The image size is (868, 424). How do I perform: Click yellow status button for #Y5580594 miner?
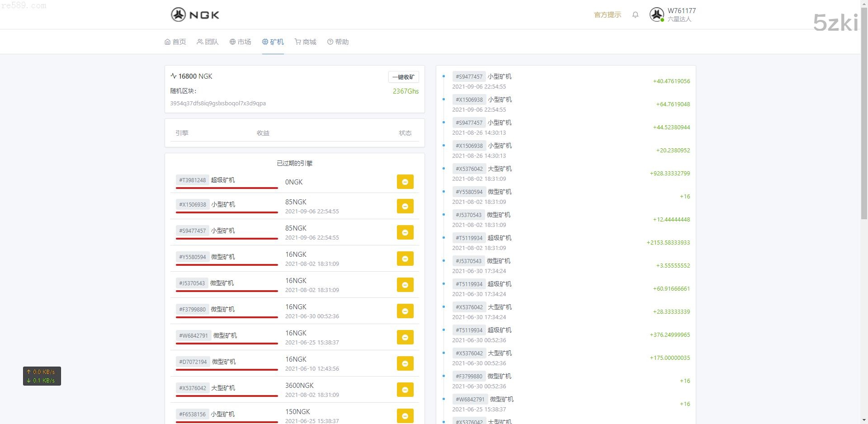pos(405,259)
